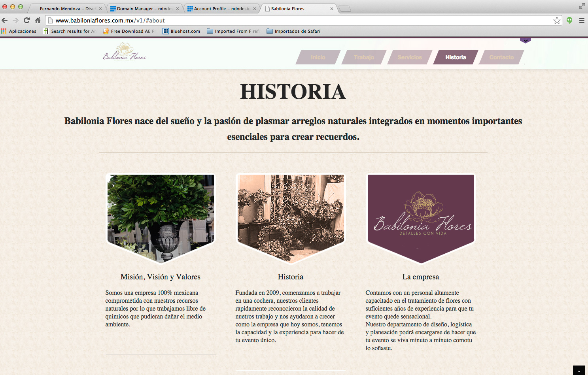
Task: Open the Free Download AE bookmark
Action: click(129, 31)
